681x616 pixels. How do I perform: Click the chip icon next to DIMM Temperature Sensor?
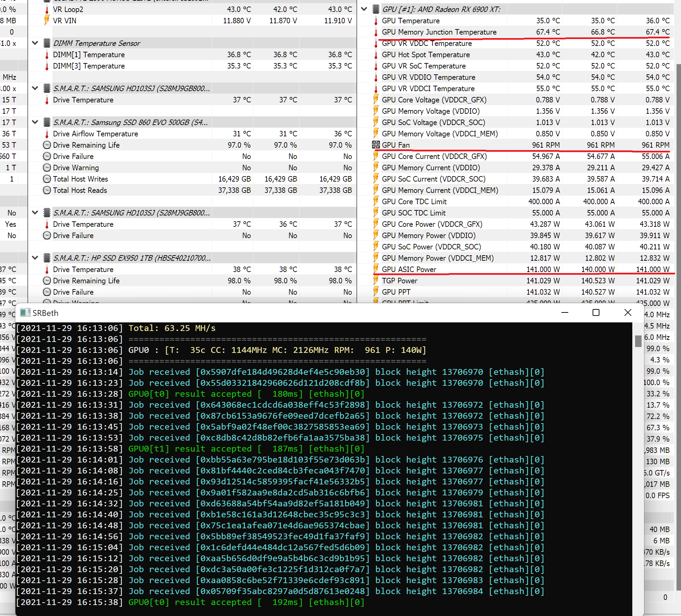47,43
